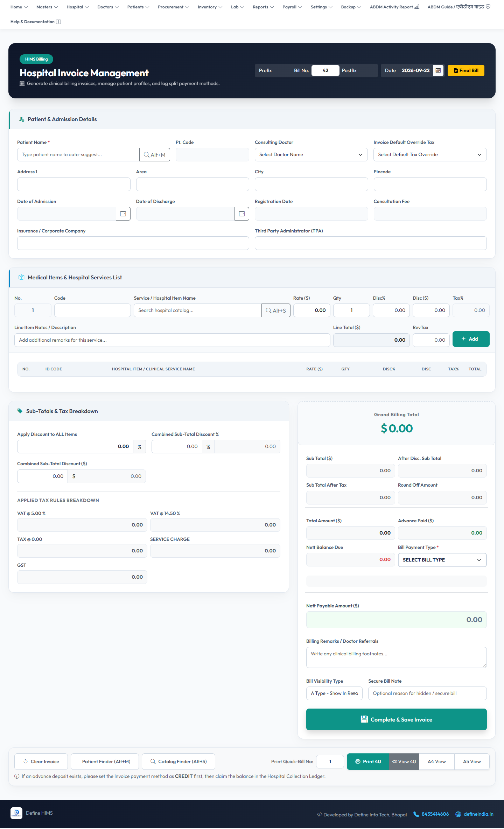Viewport: 504px width, 829px height.
Task: Open the SELECT BILL TYPE dropdown
Action: click(442, 560)
